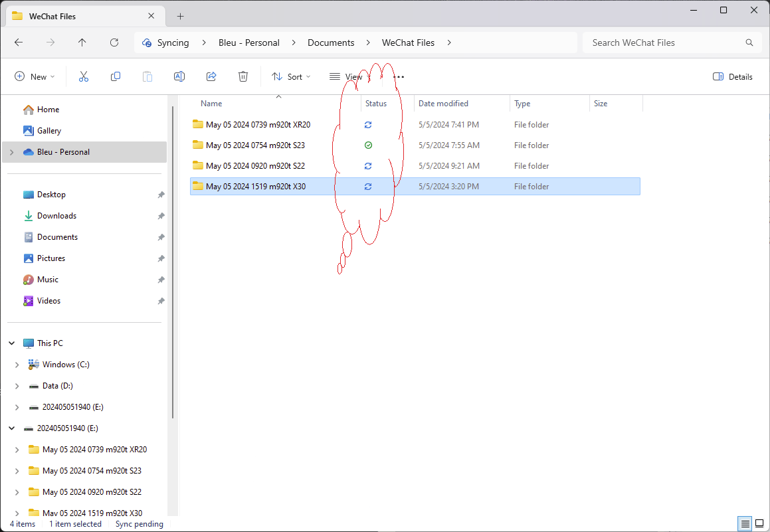
Task: Click Bleu - Personal breadcrumb
Action: coord(249,43)
